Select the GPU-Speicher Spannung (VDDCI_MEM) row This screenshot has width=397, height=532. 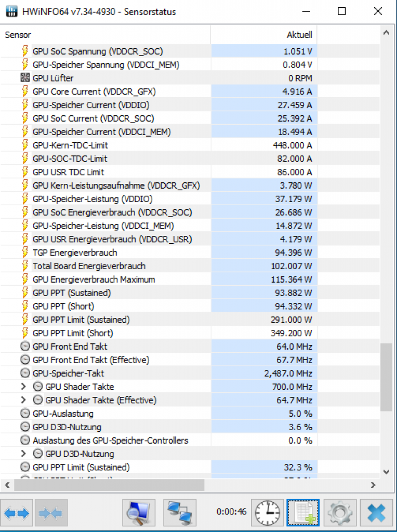(190, 64)
